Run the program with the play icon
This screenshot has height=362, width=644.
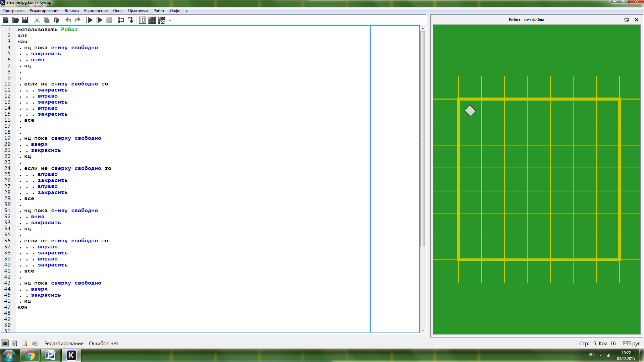pyautogui.click(x=90, y=20)
